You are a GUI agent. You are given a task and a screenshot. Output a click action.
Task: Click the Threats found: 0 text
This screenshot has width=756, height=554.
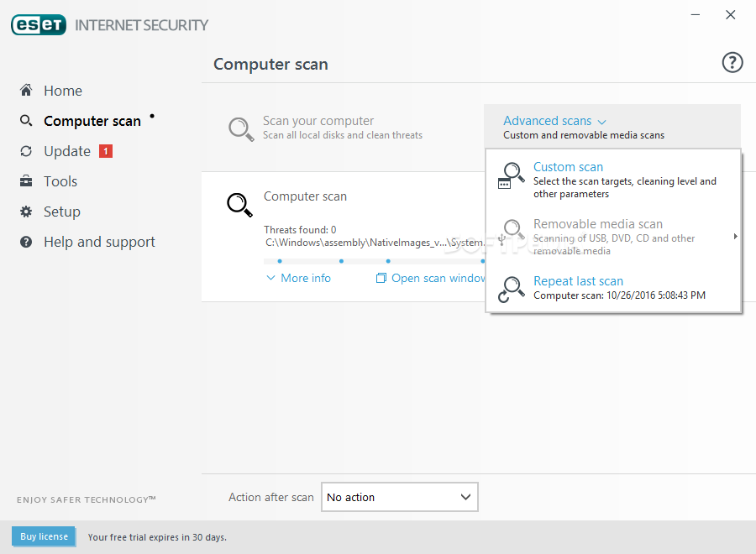click(x=300, y=230)
